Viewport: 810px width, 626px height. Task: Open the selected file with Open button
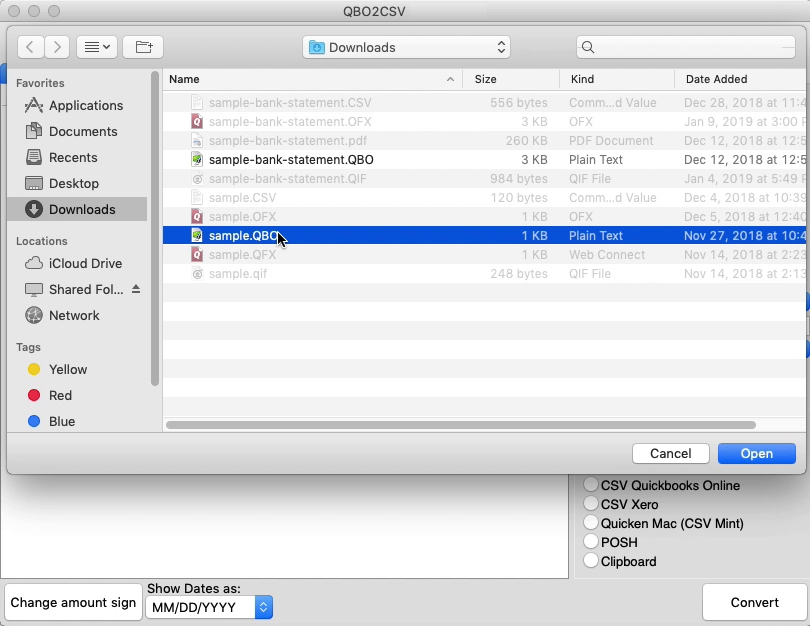(757, 453)
